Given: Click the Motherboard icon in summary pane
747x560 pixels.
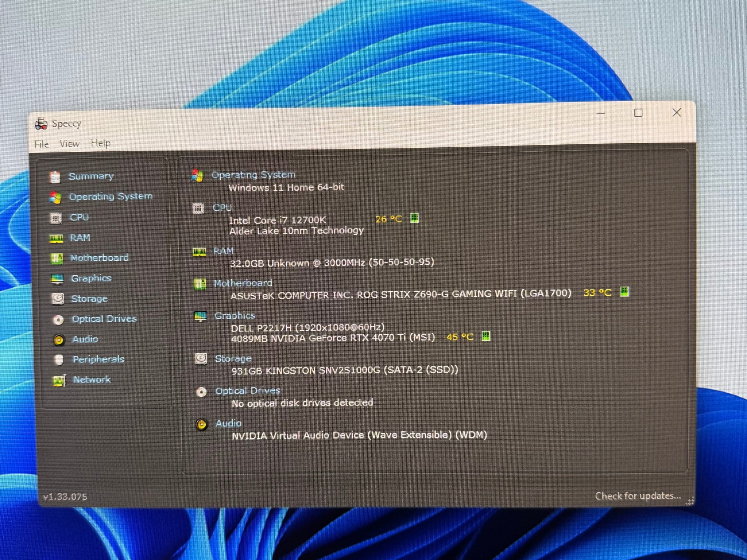Looking at the screenshot, I should click(200, 284).
